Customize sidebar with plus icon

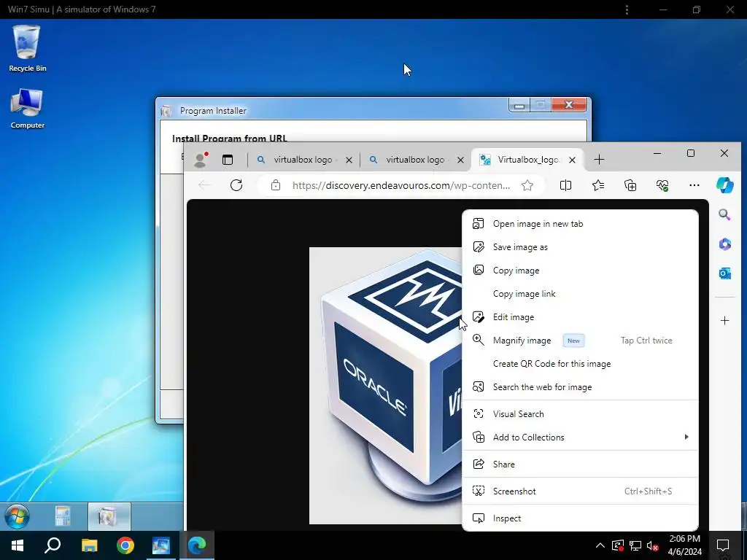(x=724, y=321)
